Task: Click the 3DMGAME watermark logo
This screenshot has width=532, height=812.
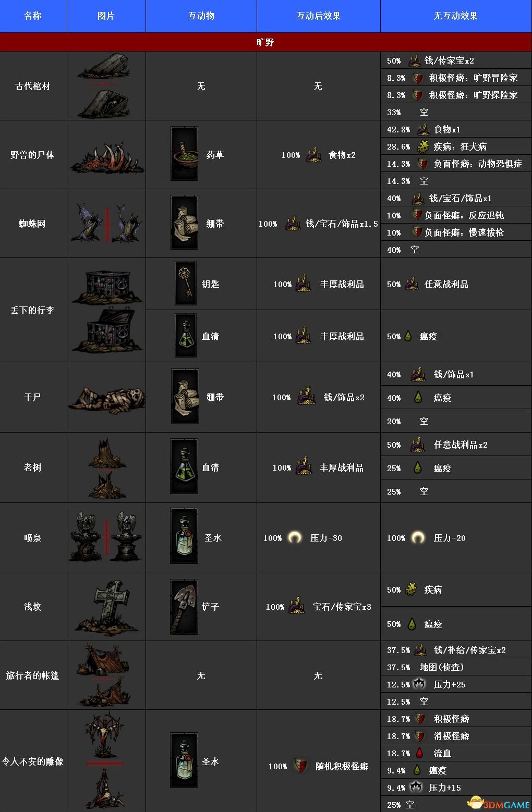Action: point(498,803)
